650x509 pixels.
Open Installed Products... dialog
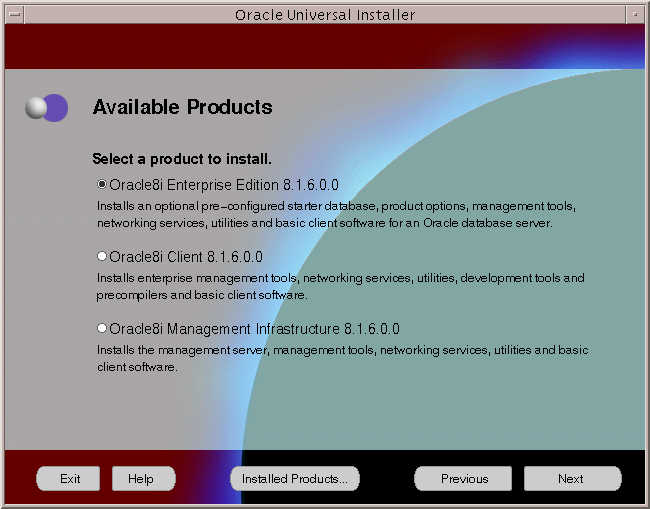pyautogui.click(x=295, y=479)
